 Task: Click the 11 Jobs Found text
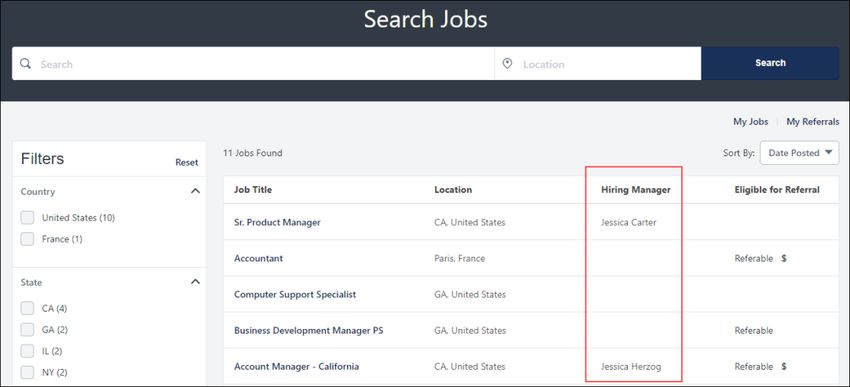[x=253, y=153]
